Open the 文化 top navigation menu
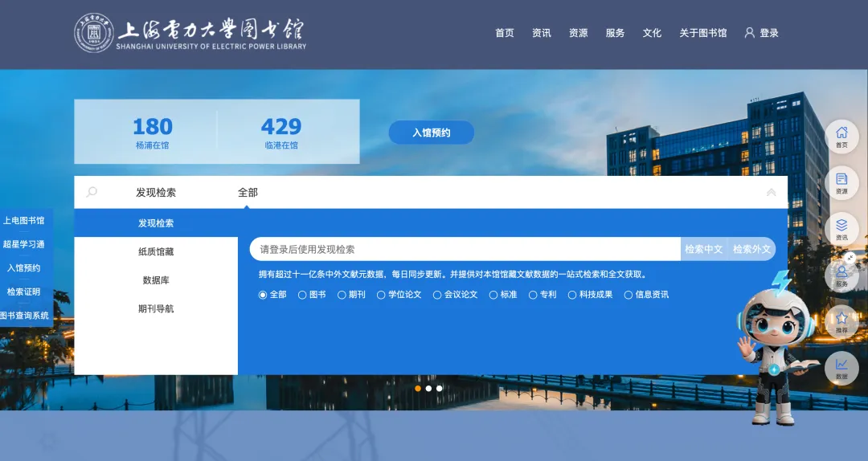 point(652,33)
